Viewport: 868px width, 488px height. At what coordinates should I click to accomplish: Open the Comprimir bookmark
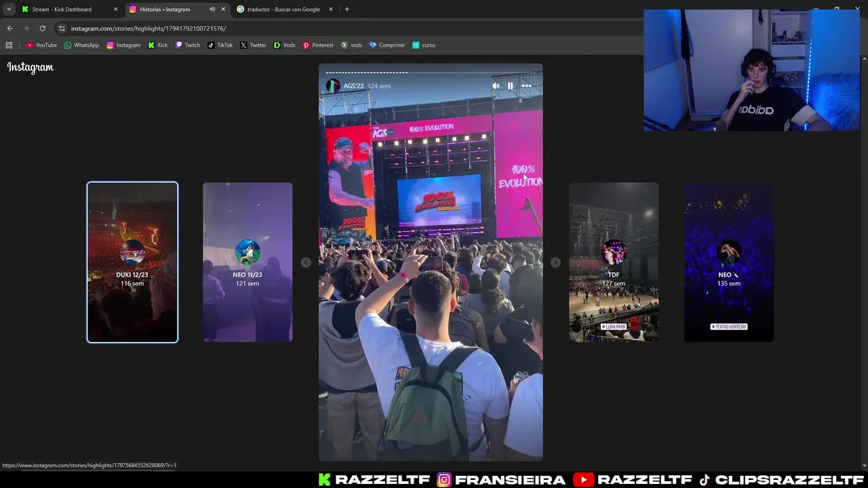click(x=387, y=45)
